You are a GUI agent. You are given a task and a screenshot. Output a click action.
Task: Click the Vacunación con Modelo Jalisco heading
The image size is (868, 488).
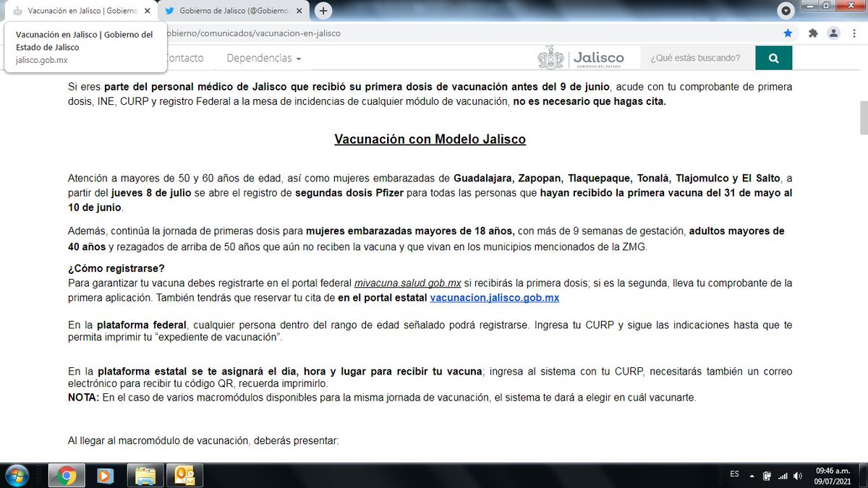pyautogui.click(x=430, y=139)
